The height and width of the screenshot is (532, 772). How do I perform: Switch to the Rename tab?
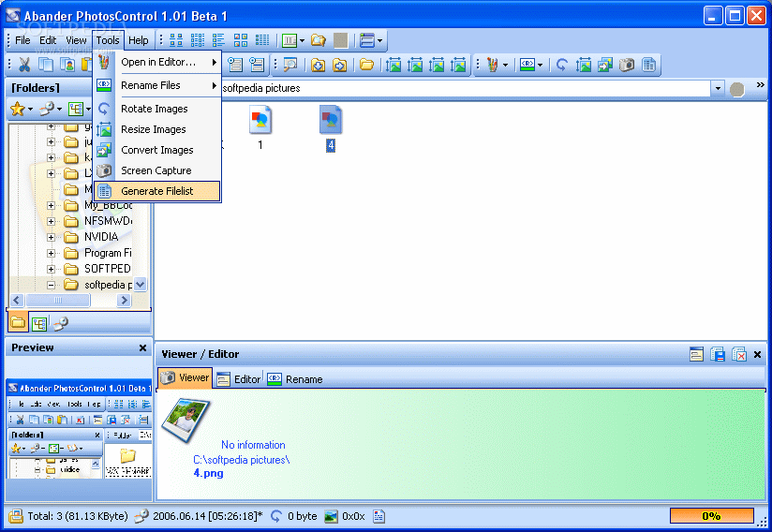click(x=295, y=379)
